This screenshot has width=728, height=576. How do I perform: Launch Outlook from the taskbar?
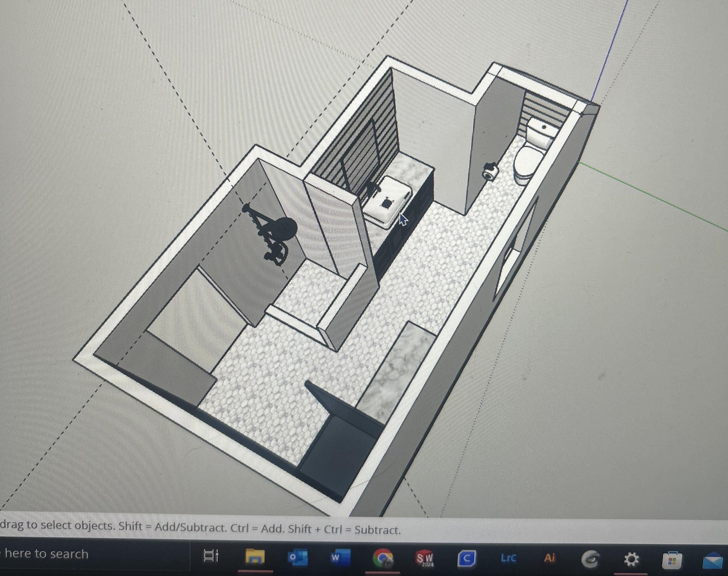tap(297, 558)
